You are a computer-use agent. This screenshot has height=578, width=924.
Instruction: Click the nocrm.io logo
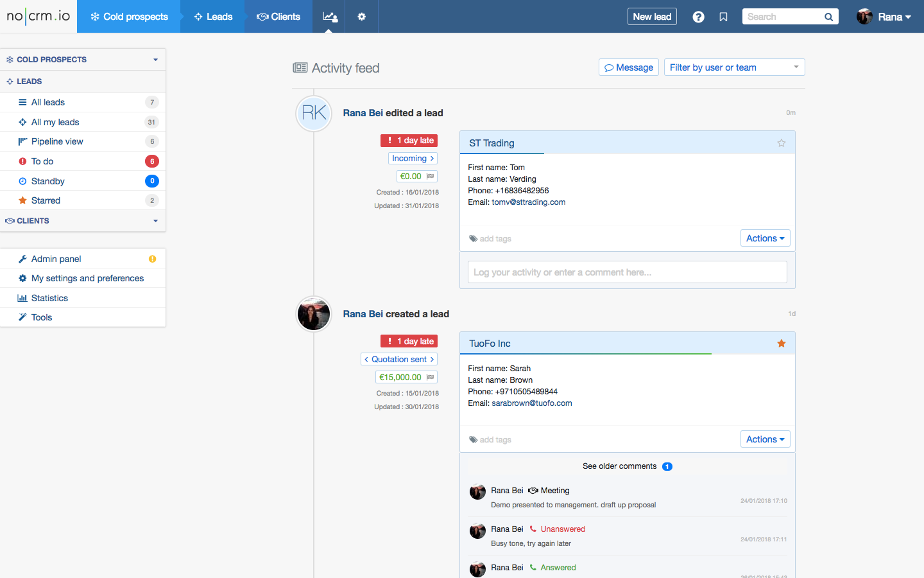[38, 16]
